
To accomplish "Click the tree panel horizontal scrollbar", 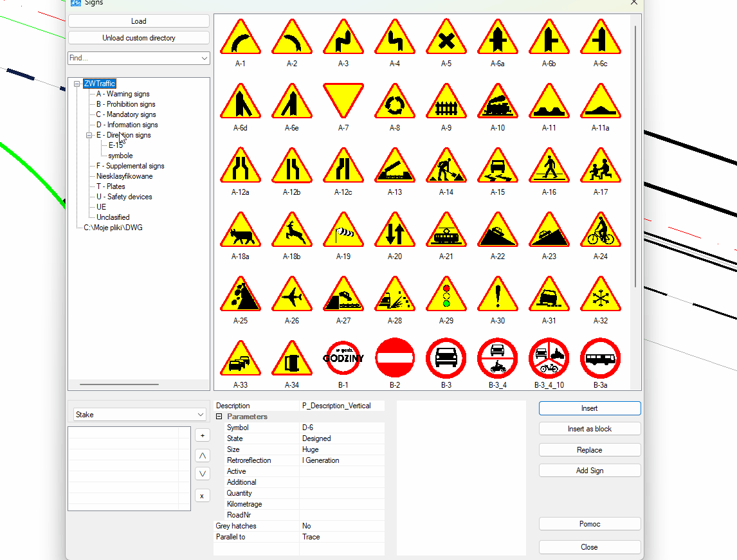I will (120, 384).
